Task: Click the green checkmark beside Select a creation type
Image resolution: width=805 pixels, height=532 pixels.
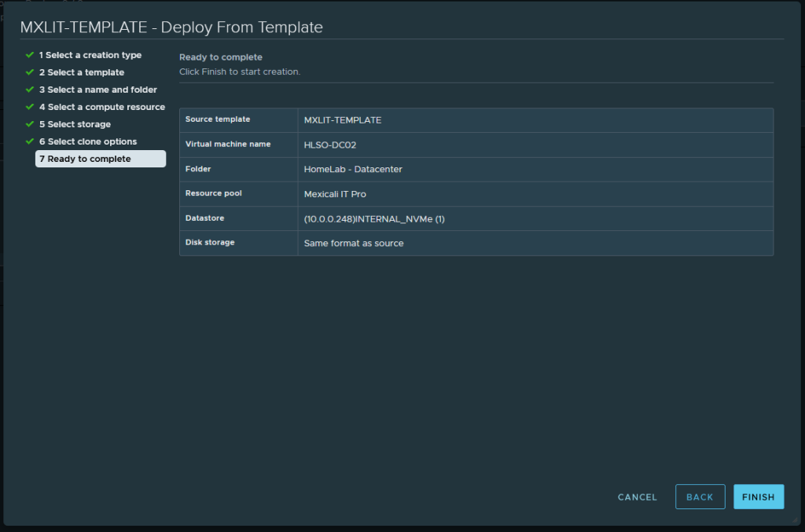Action: [x=30, y=55]
